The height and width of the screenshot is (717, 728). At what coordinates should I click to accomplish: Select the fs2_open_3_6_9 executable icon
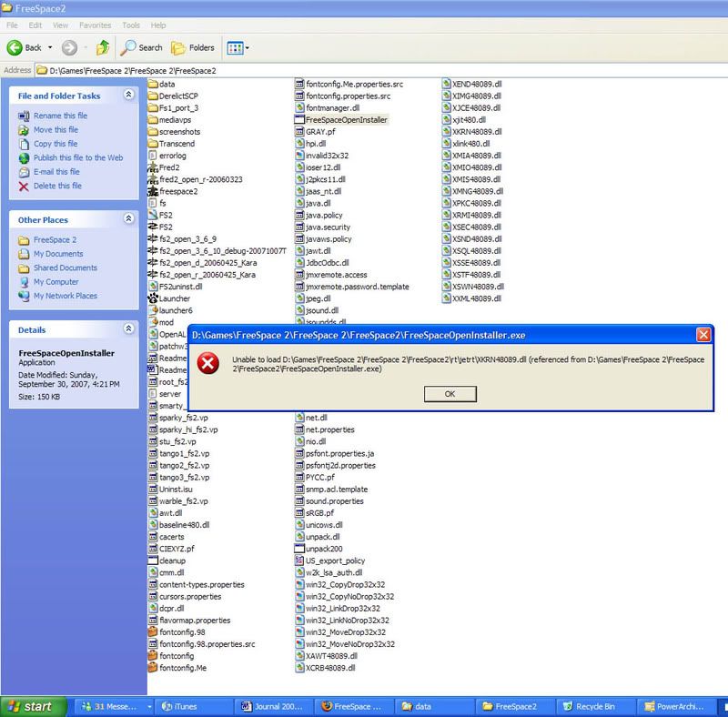[153, 238]
